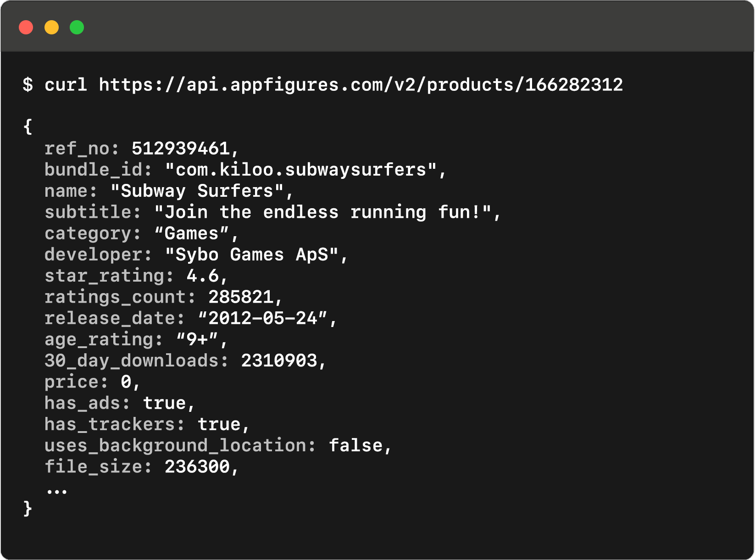Click the appfigures API URL in the command
Screen dimensions: 755x560
pos(361,85)
